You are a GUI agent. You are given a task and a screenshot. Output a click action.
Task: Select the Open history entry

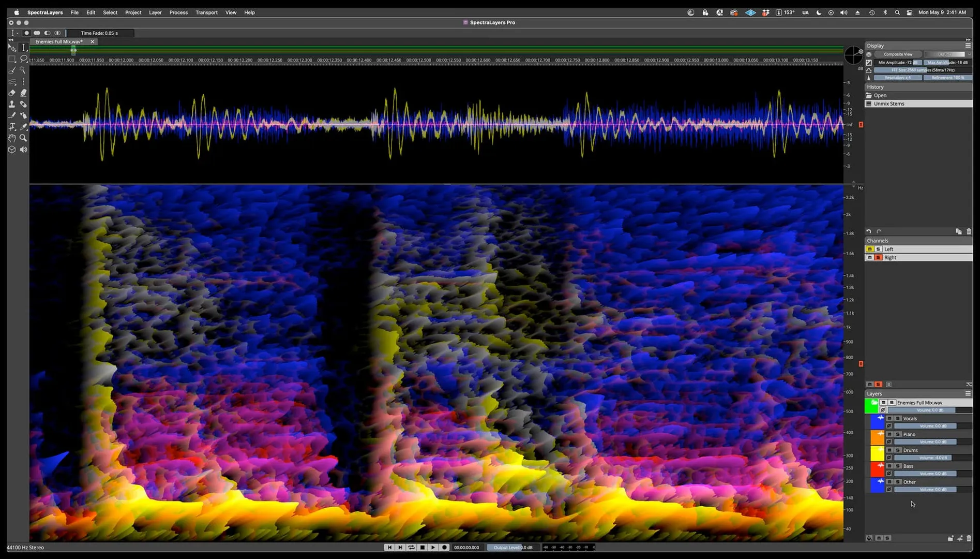tap(918, 95)
